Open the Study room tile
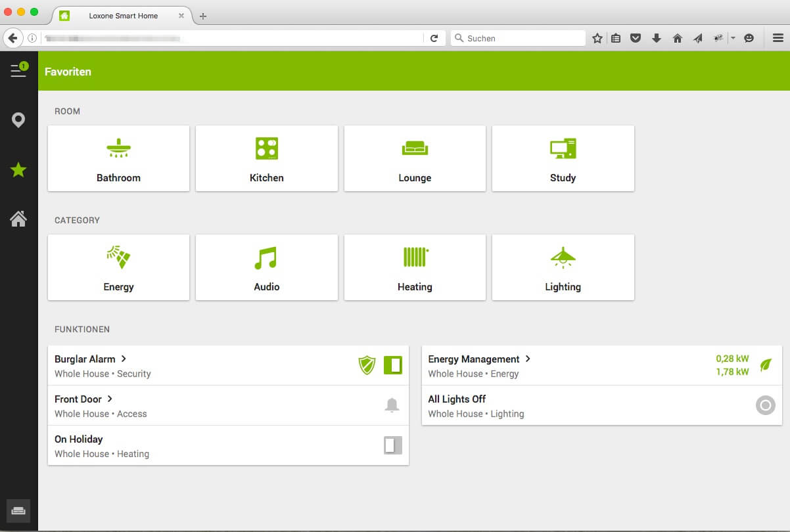The image size is (790, 532). tap(563, 158)
